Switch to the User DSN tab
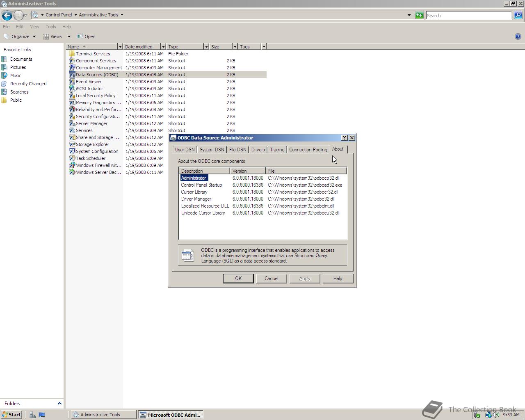 (x=185, y=150)
